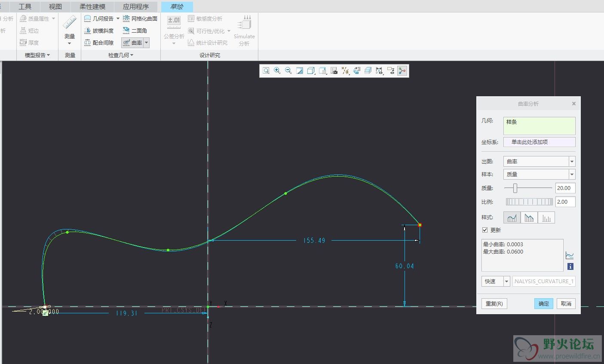Click the 60.04 dimension value
Viewport: 604px width, 364px height.
pyautogui.click(x=405, y=266)
